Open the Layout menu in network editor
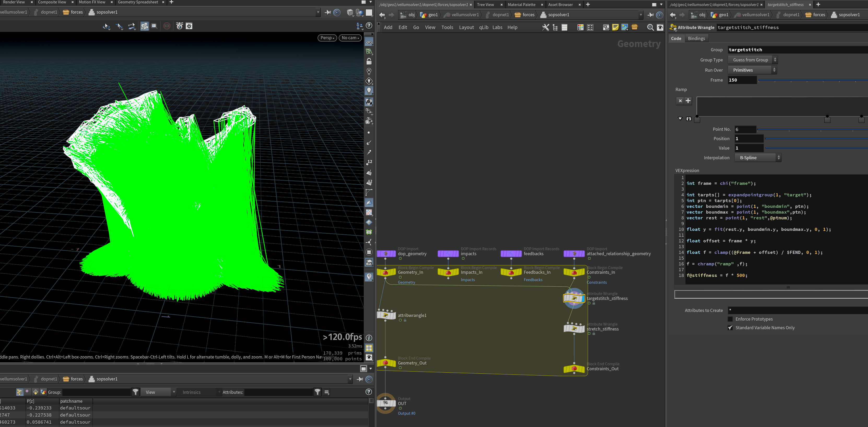Viewport: 868px width, 427px height. pyautogui.click(x=466, y=28)
